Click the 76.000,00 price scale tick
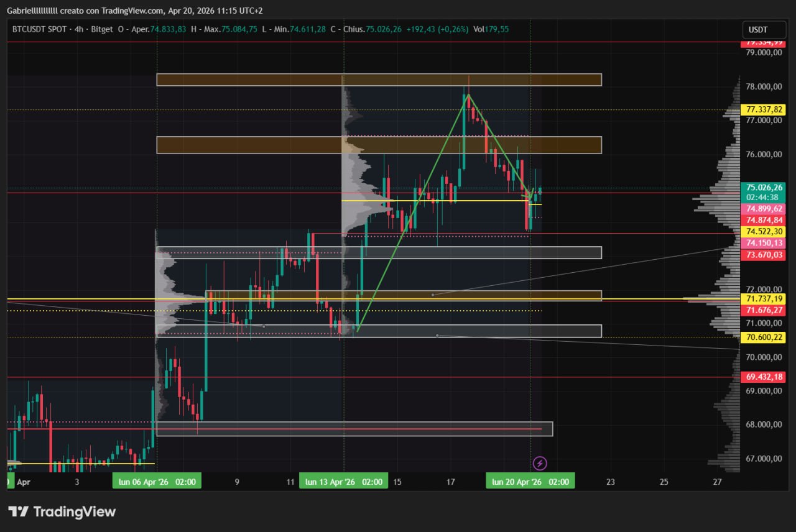Viewport: 796px width, 532px height. (x=763, y=155)
